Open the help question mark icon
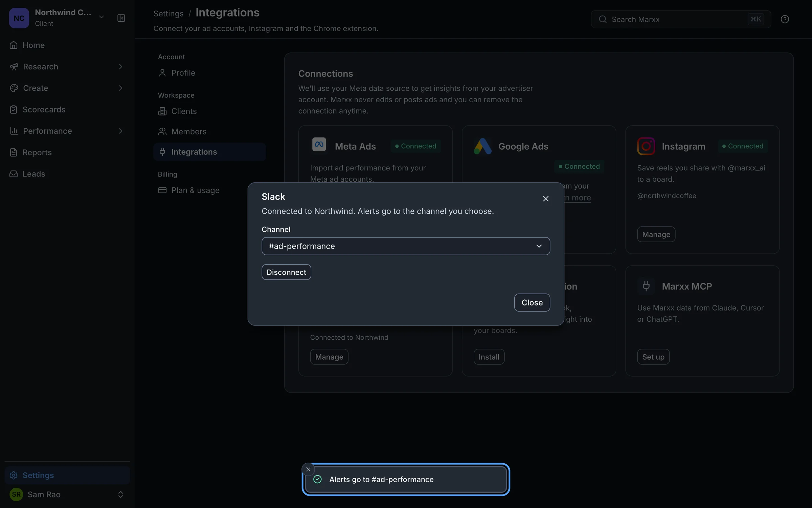This screenshot has height=508, width=812. pos(785,19)
